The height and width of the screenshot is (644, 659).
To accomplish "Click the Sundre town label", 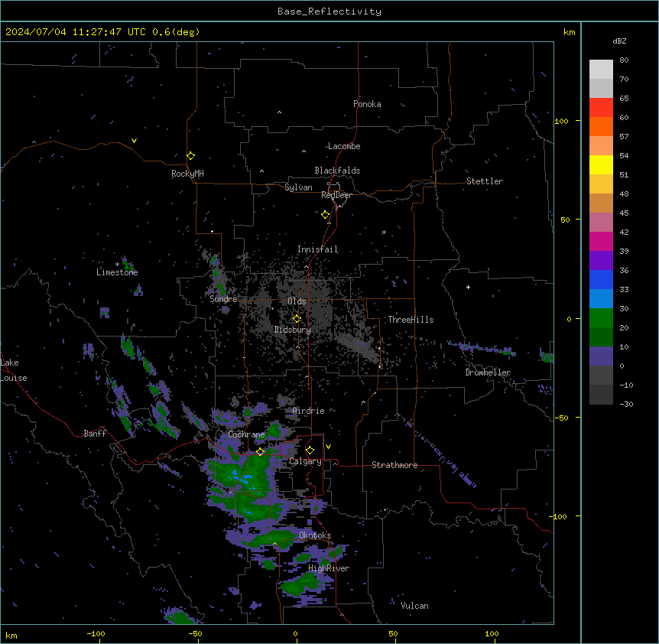I will click(x=223, y=299).
